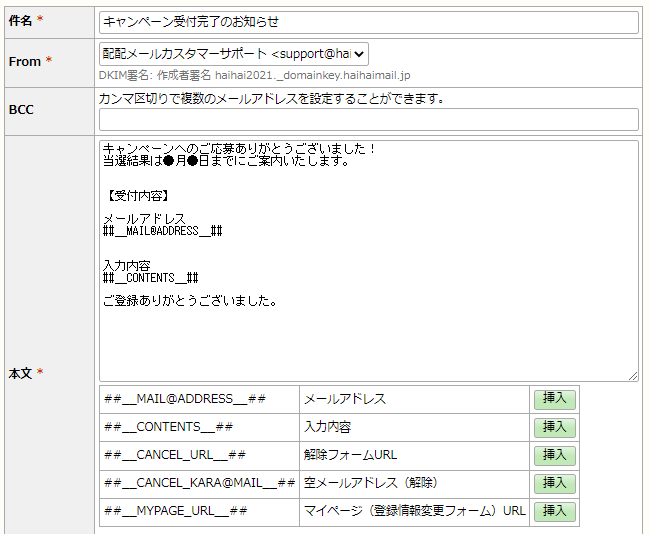
Task: Click the ##__MYPAGE_URL__## table cell
Action: click(x=199, y=512)
